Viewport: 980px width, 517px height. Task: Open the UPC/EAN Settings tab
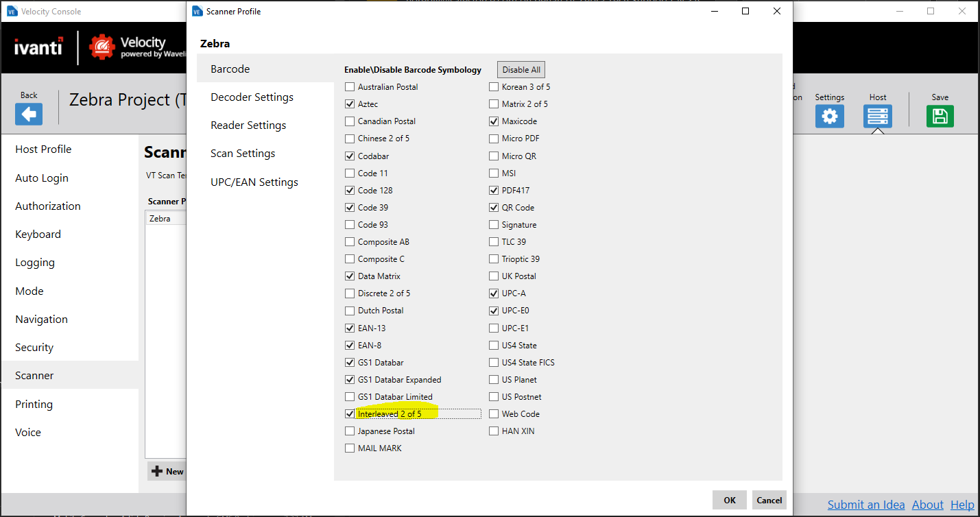(x=254, y=182)
